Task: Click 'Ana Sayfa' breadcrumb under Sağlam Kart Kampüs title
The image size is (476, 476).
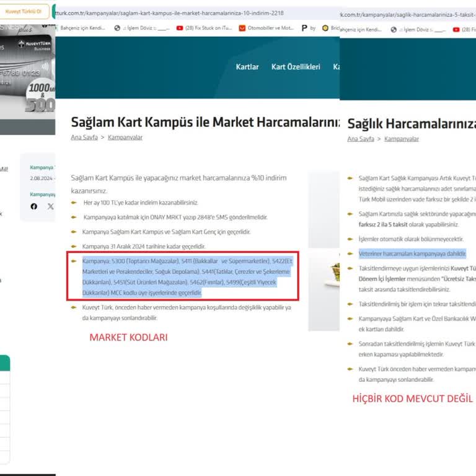Action: tap(84, 137)
